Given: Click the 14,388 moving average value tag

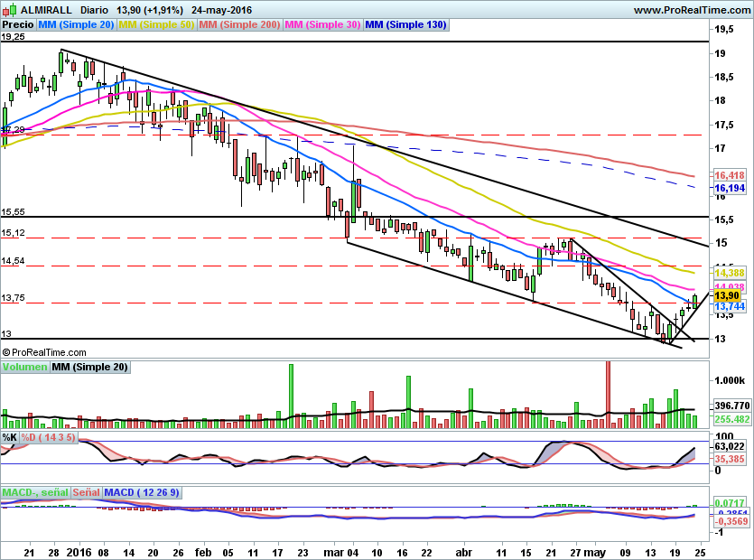Looking at the screenshot, I should pos(730,273).
